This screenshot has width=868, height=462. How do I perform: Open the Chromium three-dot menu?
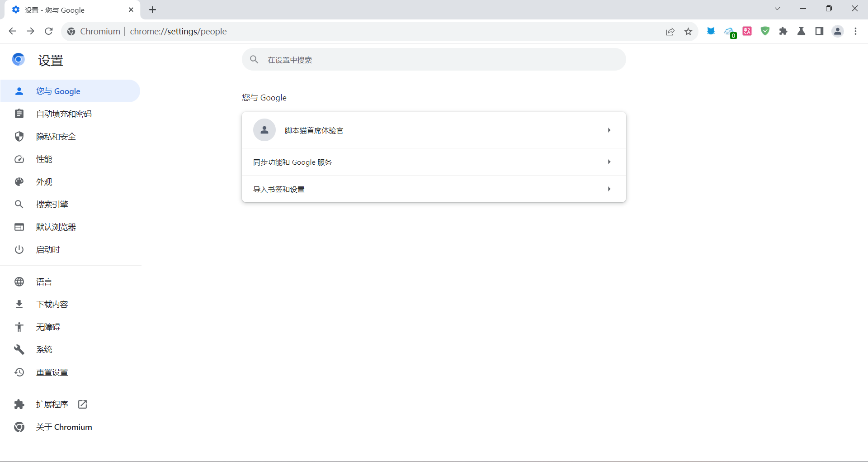pyautogui.click(x=855, y=31)
